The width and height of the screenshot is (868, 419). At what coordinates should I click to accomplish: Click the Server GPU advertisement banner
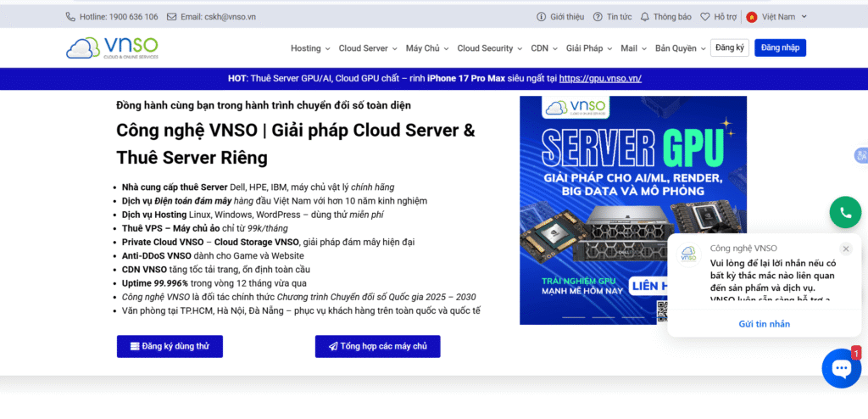632,209
